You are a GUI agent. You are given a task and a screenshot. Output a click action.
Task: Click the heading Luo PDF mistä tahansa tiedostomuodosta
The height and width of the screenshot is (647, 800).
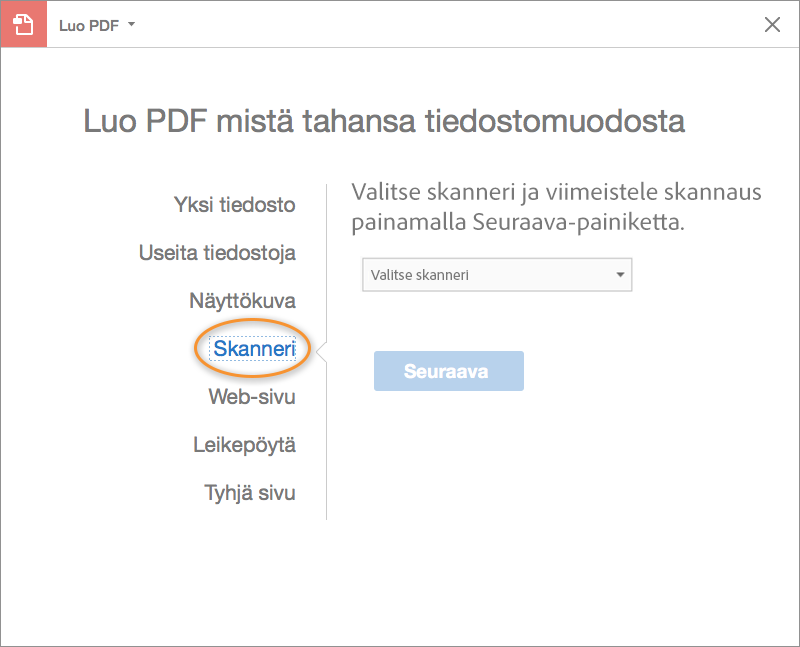[384, 121]
